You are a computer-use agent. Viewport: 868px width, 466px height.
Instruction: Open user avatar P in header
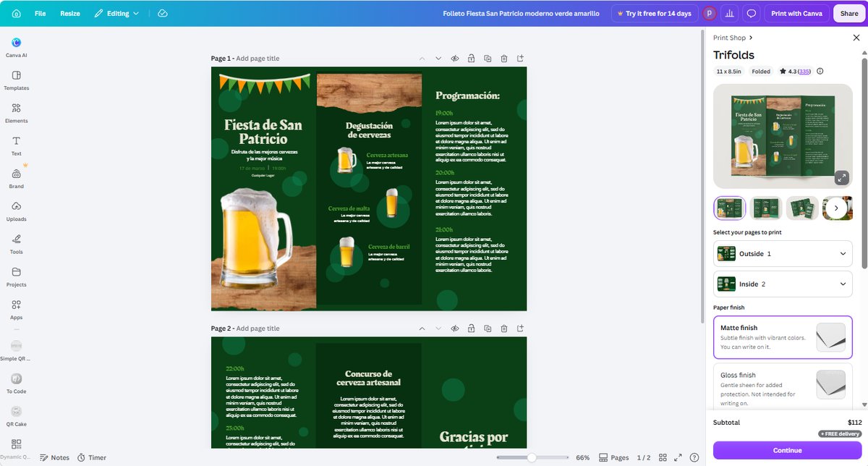pyautogui.click(x=710, y=13)
